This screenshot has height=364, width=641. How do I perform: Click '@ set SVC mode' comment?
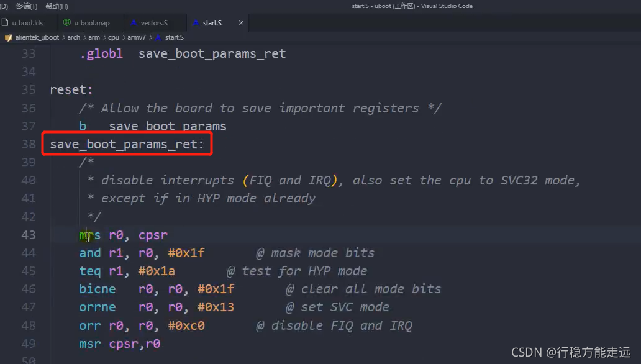coord(338,307)
